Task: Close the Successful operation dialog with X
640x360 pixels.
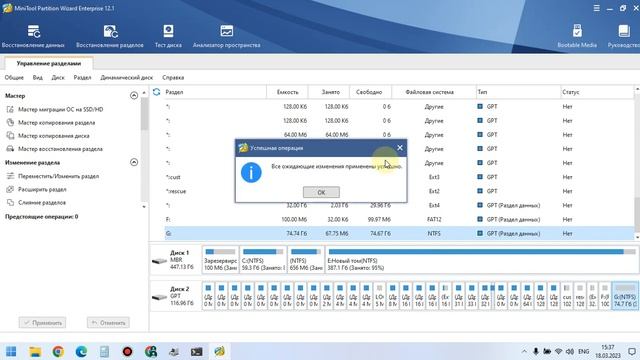Action: point(400,148)
